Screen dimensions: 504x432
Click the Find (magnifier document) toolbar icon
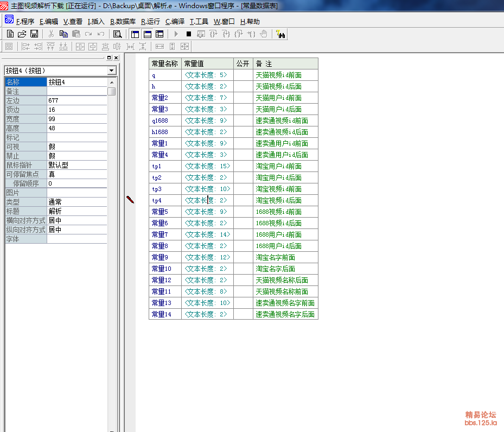pos(117,34)
